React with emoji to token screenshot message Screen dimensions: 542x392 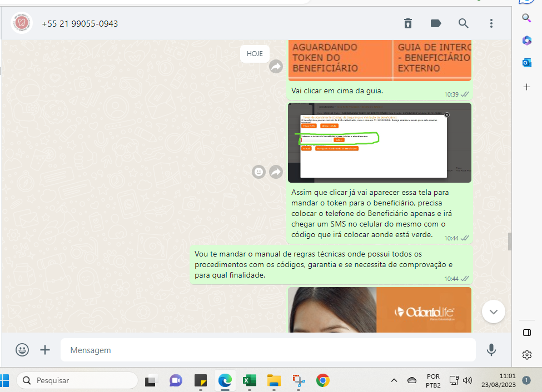(258, 172)
